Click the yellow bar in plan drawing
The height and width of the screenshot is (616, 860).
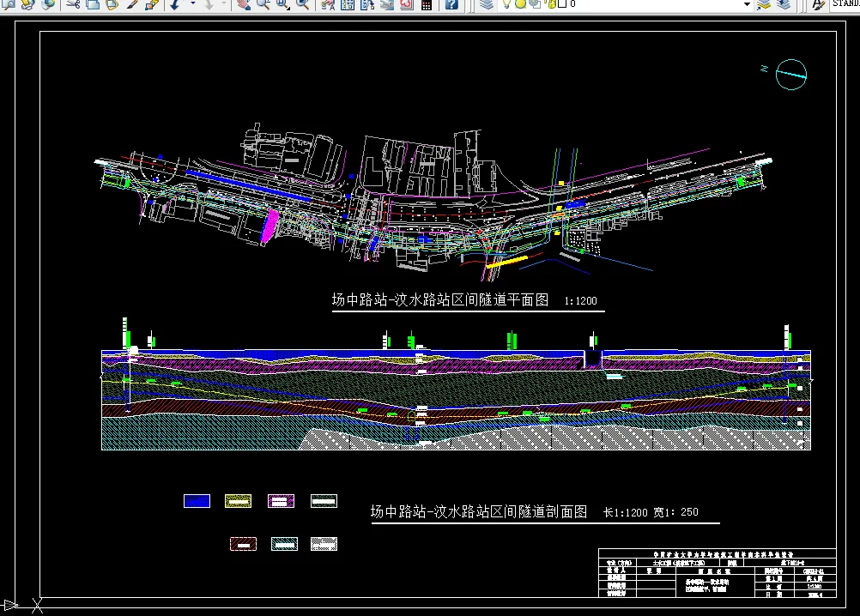tap(507, 262)
